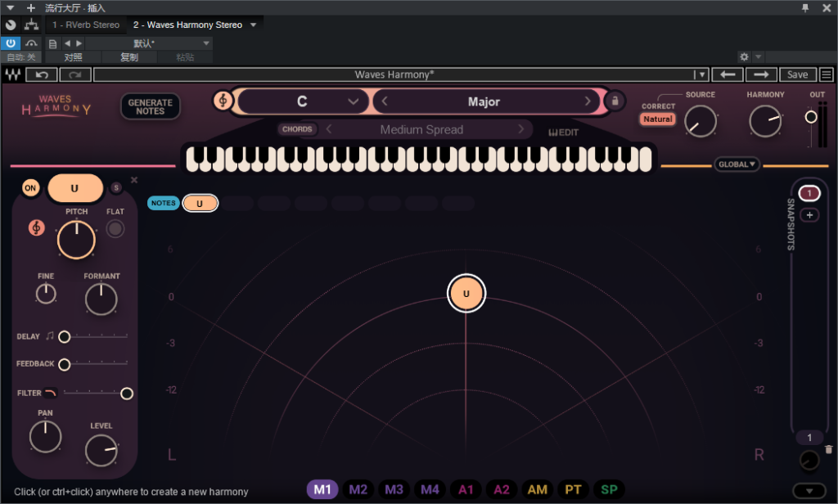Image resolution: width=838 pixels, height=504 pixels.
Task: Toggle NOTES mode button
Action: (163, 203)
